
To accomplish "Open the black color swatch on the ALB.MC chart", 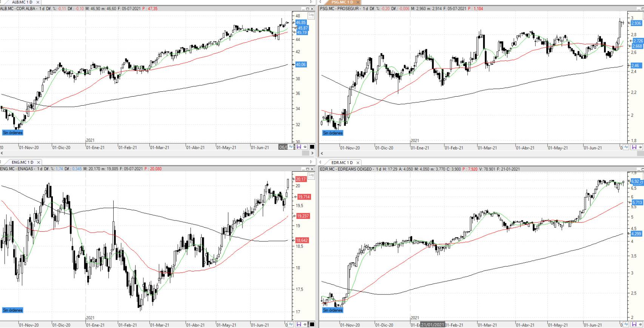I will click(312, 147).
